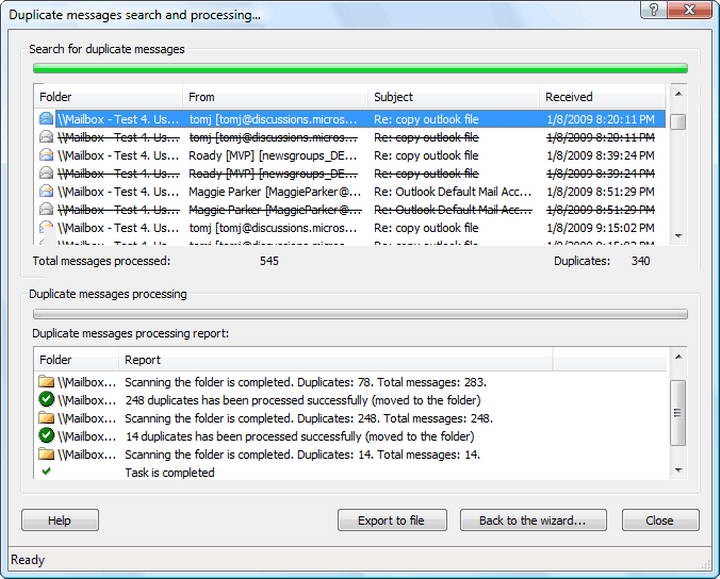Click 'Scanning the folder is completed. Duplicates: 78'

click(305, 382)
